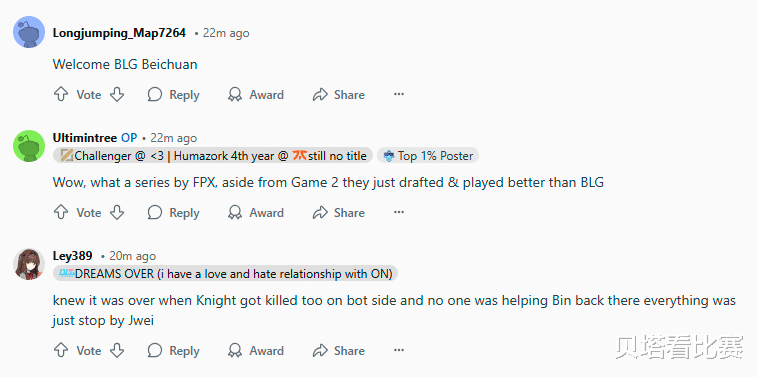
Task: Open Ultimintree's username link
Action: point(84,138)
